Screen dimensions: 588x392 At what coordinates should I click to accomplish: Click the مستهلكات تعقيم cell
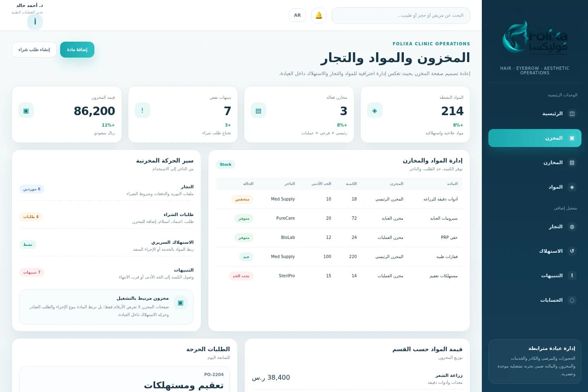443,276
